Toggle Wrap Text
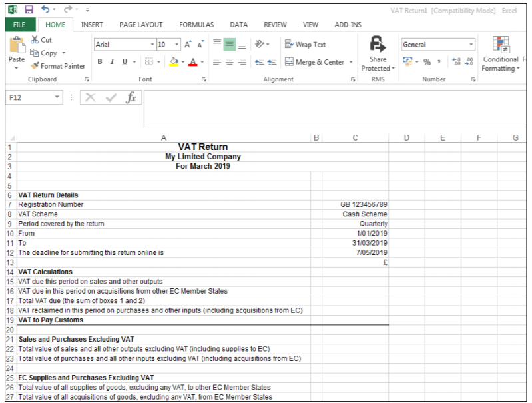This screenshot has height=403, width=532. click(x=306, y=44)
